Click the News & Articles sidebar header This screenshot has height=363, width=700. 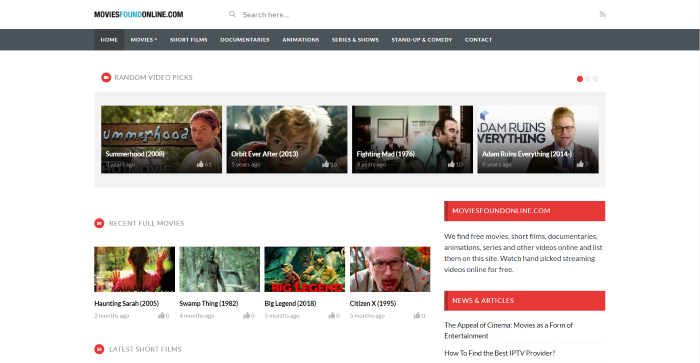[525, 301]
